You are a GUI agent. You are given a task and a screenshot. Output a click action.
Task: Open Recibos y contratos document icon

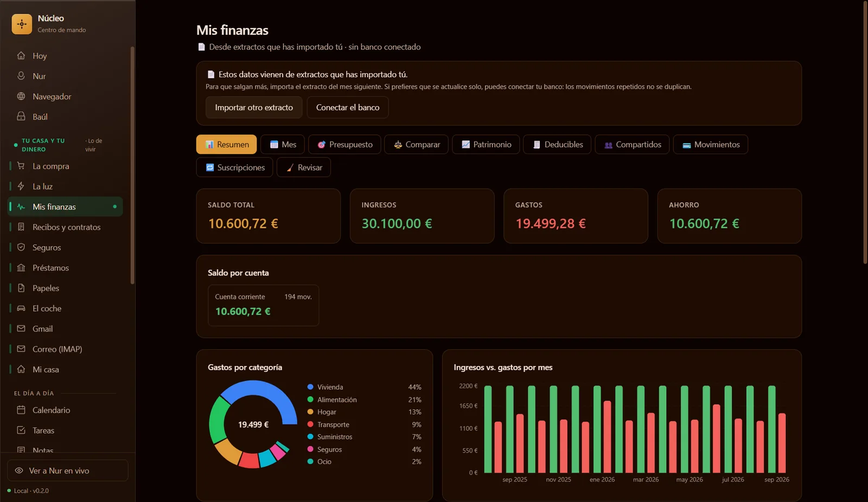21,227
